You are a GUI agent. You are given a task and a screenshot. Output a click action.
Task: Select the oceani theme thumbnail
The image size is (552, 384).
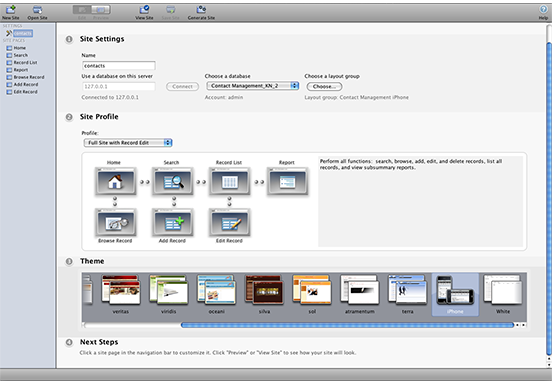217,290
